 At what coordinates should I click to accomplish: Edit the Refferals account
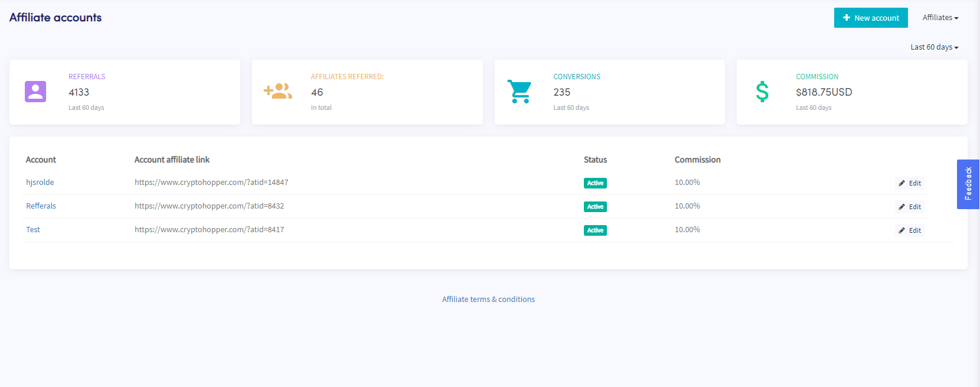(x=910, y=207)
